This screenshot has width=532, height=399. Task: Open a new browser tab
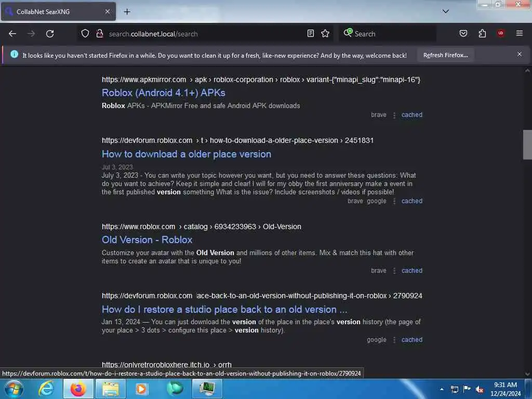(127, 11)
